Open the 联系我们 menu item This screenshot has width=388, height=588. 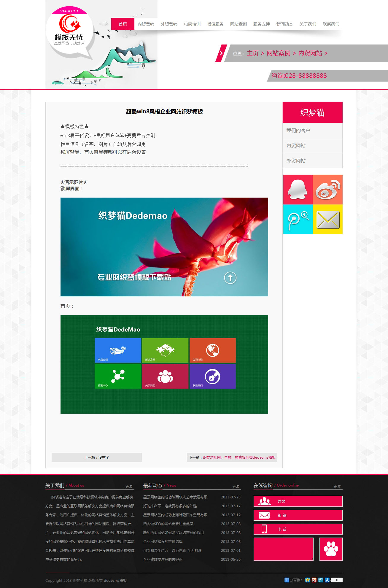(x=331, y=24)
